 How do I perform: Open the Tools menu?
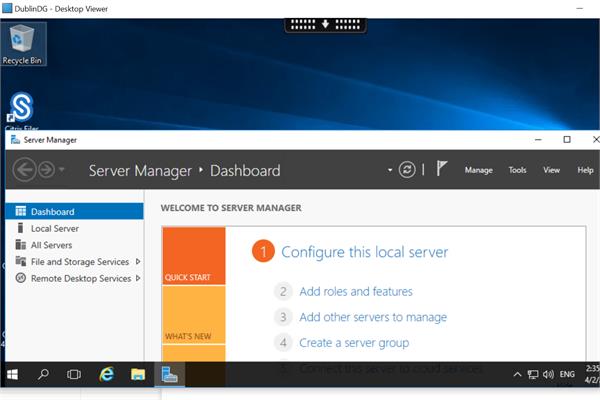pyautogui.click(x=517, y=170)
